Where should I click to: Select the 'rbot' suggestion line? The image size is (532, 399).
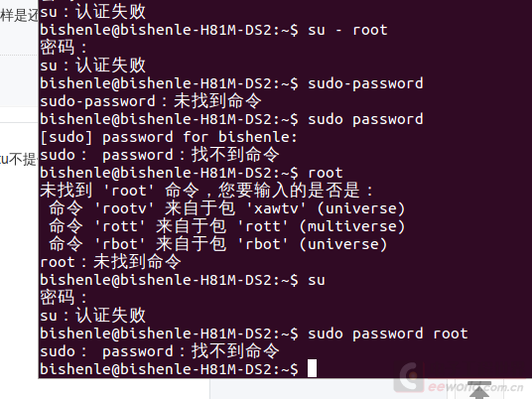217,244
